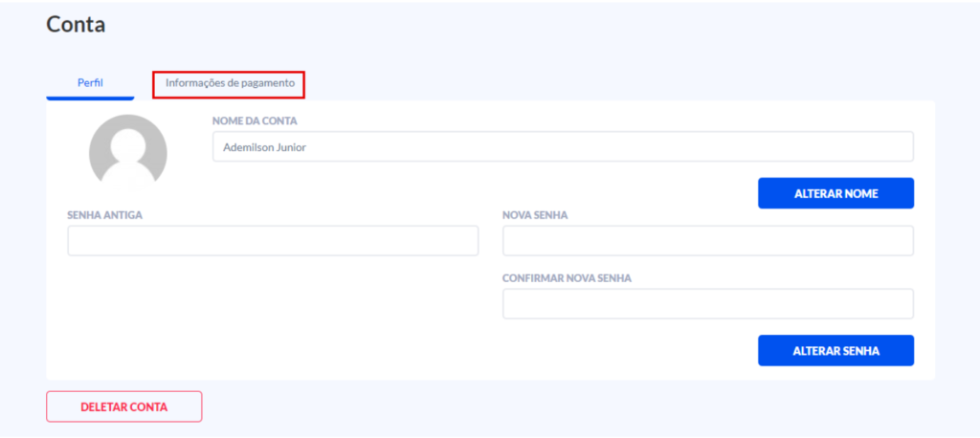Screen dimensions: 980x438
Task: Click the SENHA ANTIGA label text
Action: 104,215
